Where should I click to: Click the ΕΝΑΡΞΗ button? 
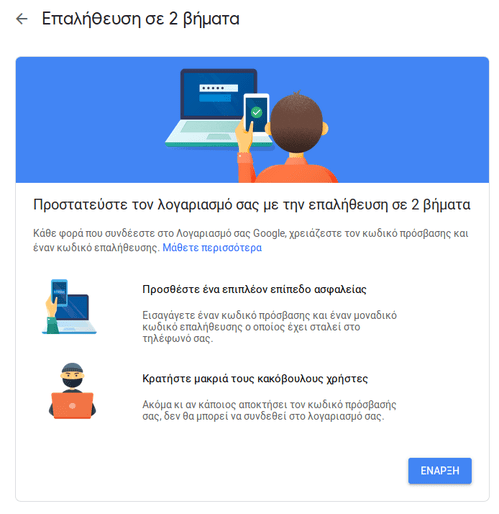439,470
